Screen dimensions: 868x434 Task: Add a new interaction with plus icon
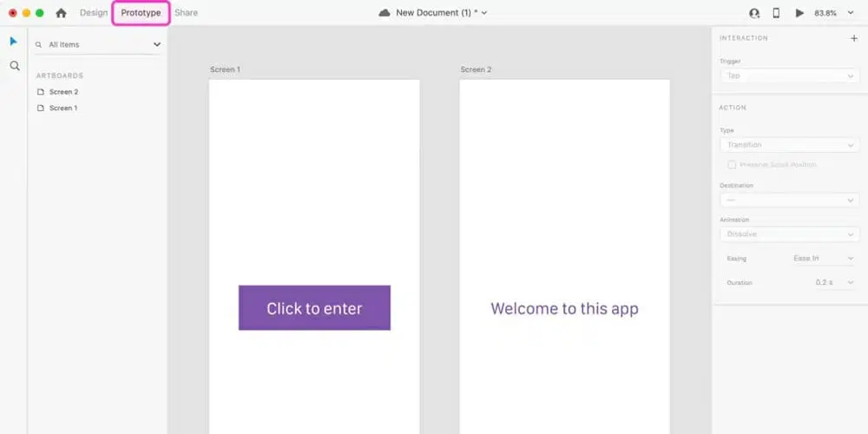(853, 38)
